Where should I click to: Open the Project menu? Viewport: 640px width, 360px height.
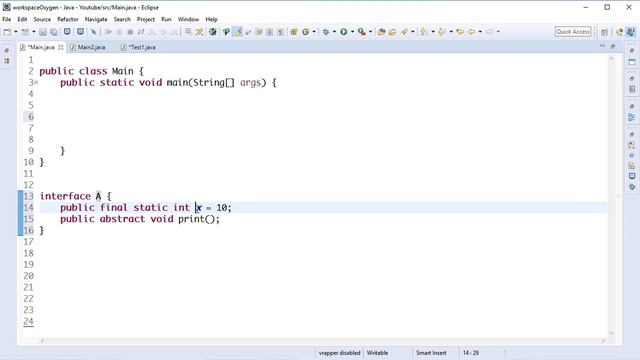click(146, 19)
